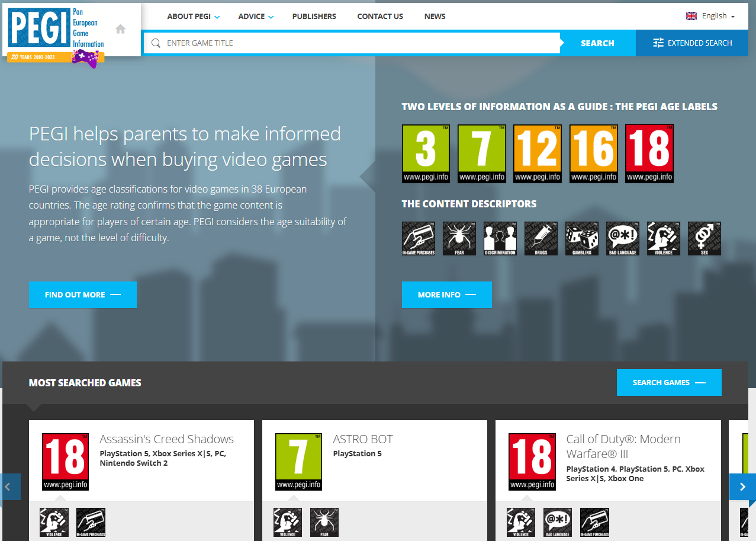756x541 pixels.
Task: Select the In-Game Purchases descriptor in content descriptors row
Action: point(419,239)
